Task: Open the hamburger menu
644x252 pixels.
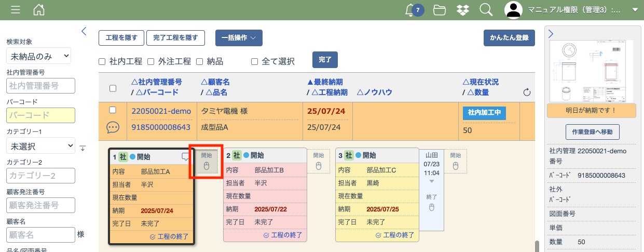Action: [16, 10]
